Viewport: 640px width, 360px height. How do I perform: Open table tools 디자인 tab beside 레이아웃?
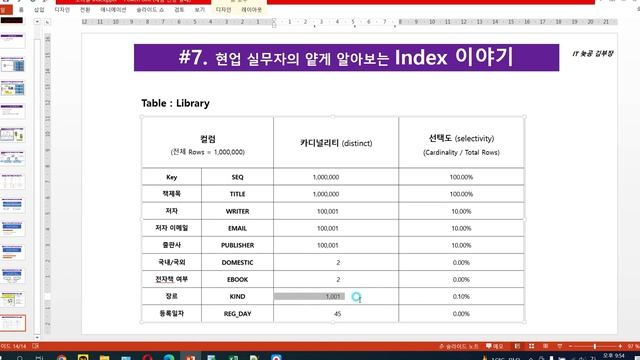[x=223, y=9]
